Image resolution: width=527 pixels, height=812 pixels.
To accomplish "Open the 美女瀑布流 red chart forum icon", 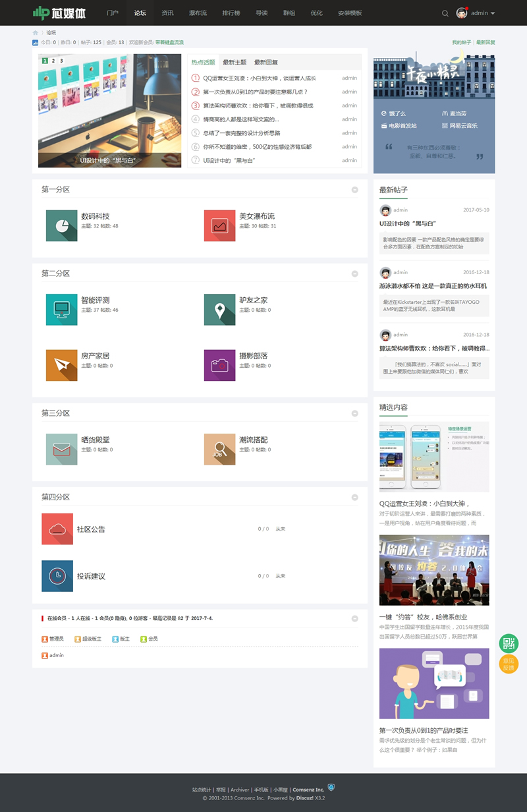I will (x=220, y=225).
